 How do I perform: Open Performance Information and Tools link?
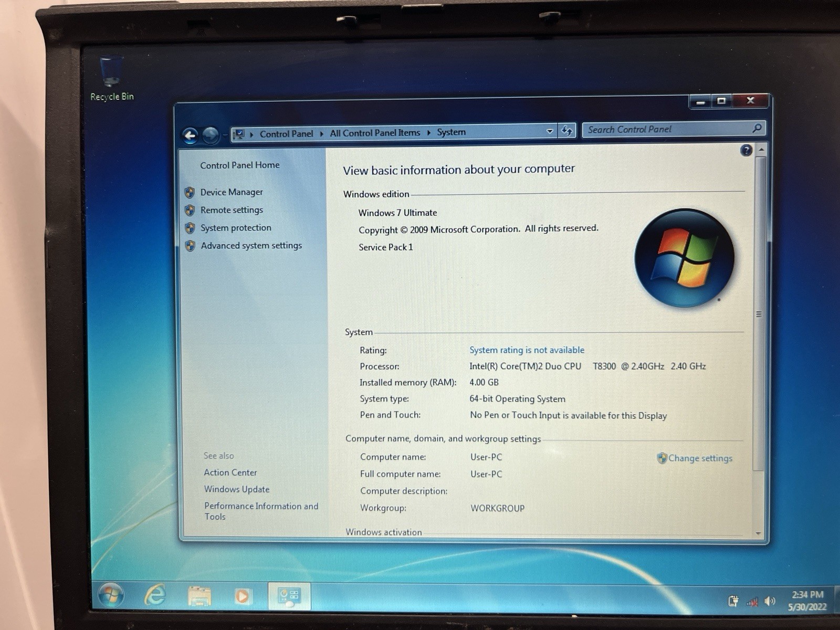[261, 511]
